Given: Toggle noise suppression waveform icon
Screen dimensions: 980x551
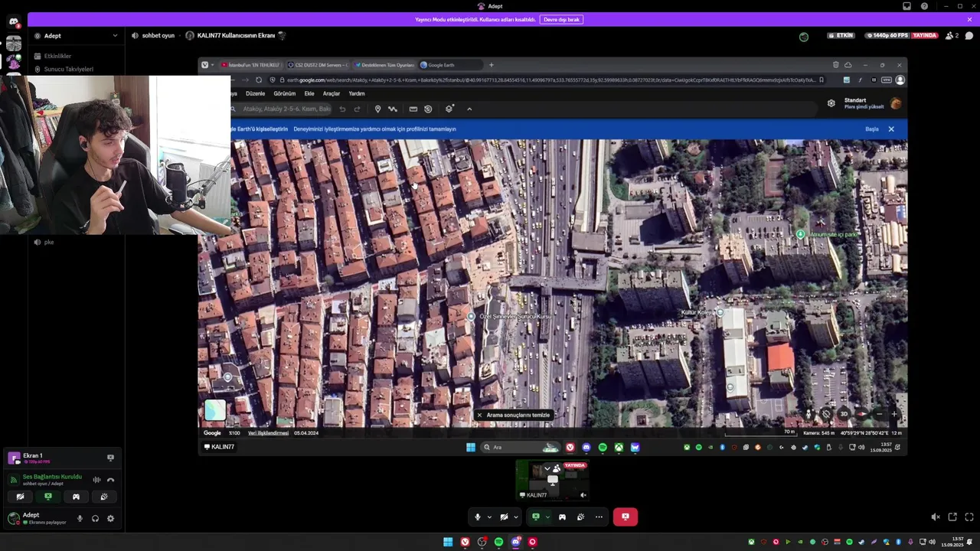Looking at the screenshot, I should (x=96, y=480).
